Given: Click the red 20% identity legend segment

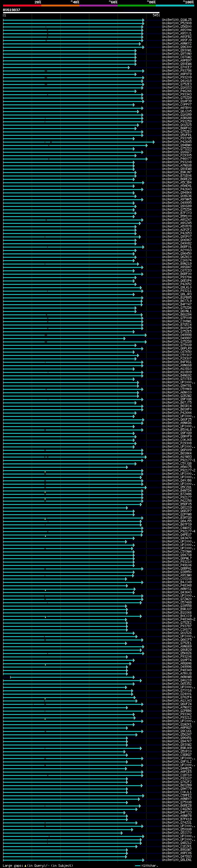Looking at the screenshot, I should coord(22,6).
